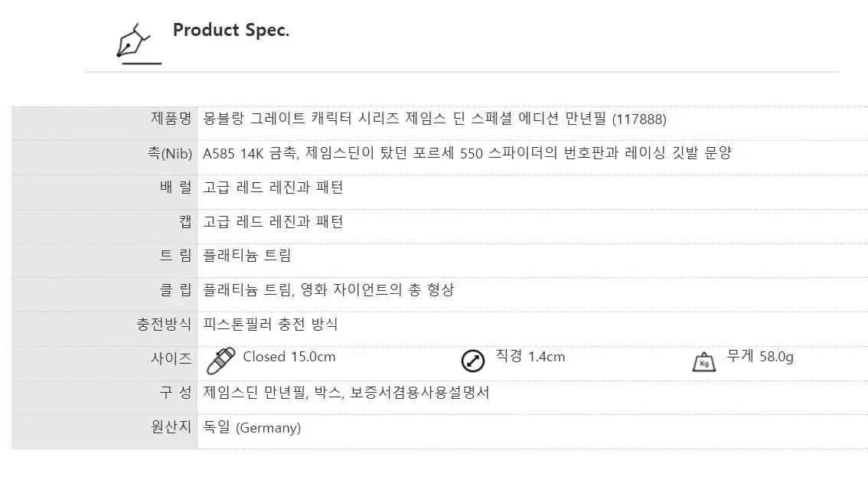868x480 pixels.
Task: Click the 무게 58.0g weight text
Action: 759,357
